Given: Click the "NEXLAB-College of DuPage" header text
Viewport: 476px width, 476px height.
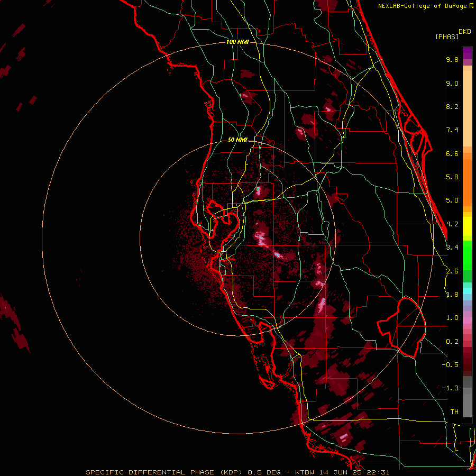Looking at the screenshot, I should (422, 6).
